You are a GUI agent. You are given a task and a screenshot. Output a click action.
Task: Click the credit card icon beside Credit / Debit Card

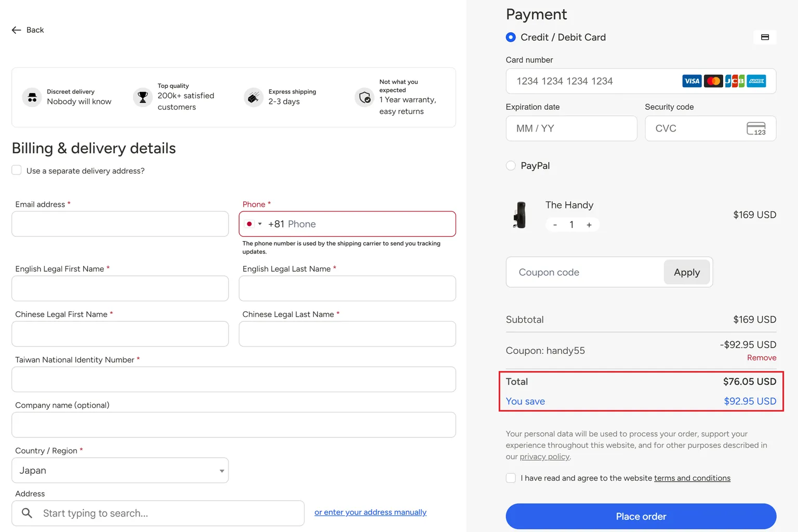tap(765, 37)
